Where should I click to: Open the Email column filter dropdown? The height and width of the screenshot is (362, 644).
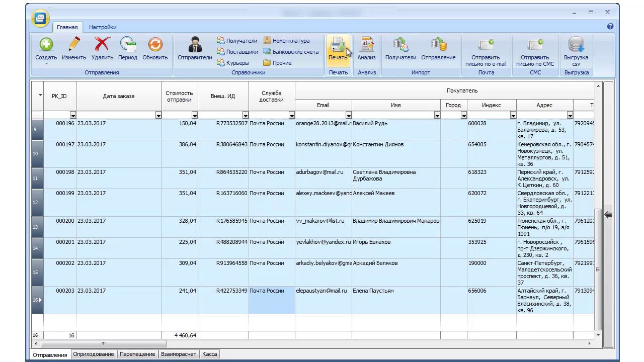[349, 116]
